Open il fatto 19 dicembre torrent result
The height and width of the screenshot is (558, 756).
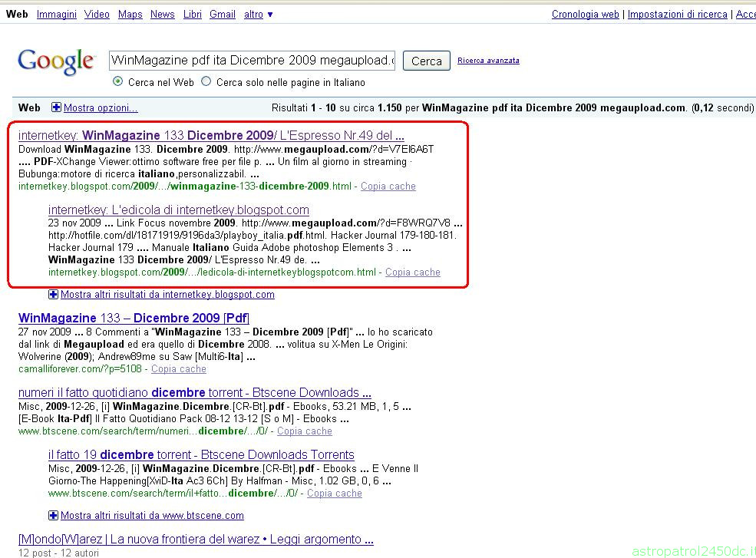[201, 455]
